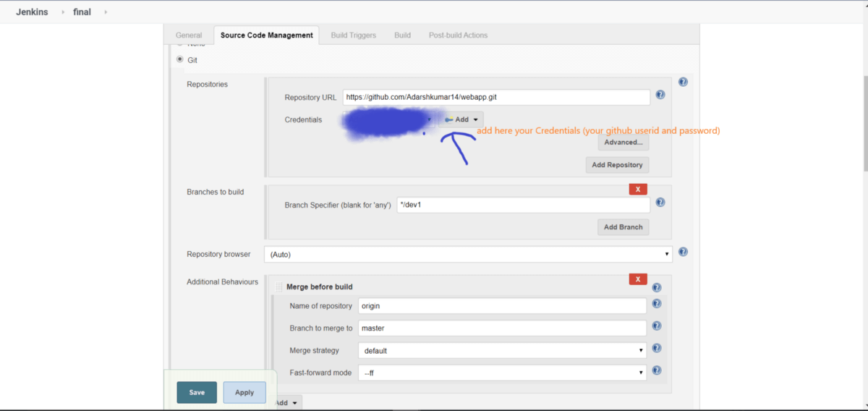This screenshot has height=411, width=868.
Task: Click Add Repository button
Action: (617, 165)
